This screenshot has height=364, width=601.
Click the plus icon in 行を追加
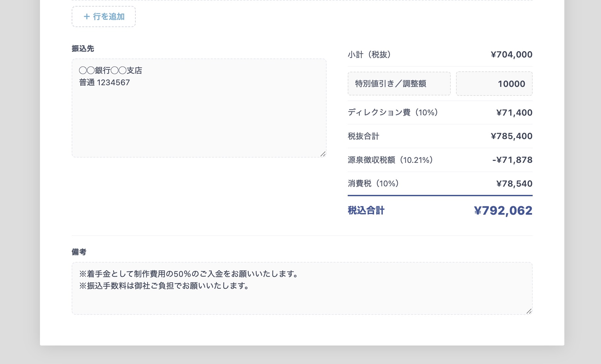[x=87, y=17]
